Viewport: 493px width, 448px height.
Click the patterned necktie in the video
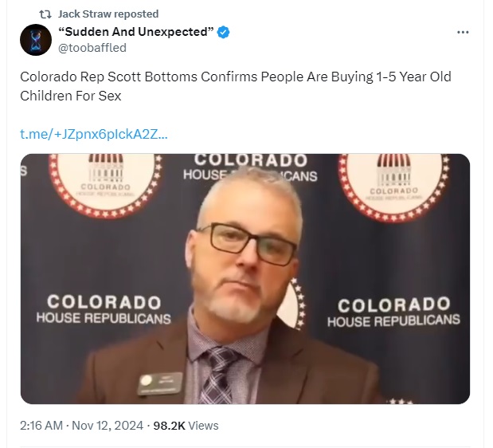point(217,375)
